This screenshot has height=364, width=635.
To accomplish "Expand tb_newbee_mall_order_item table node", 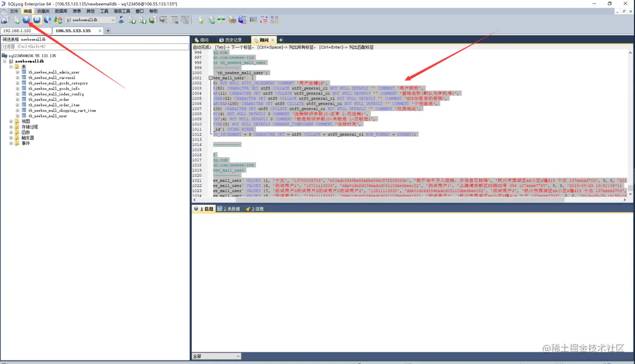I will tap(17, 105).
